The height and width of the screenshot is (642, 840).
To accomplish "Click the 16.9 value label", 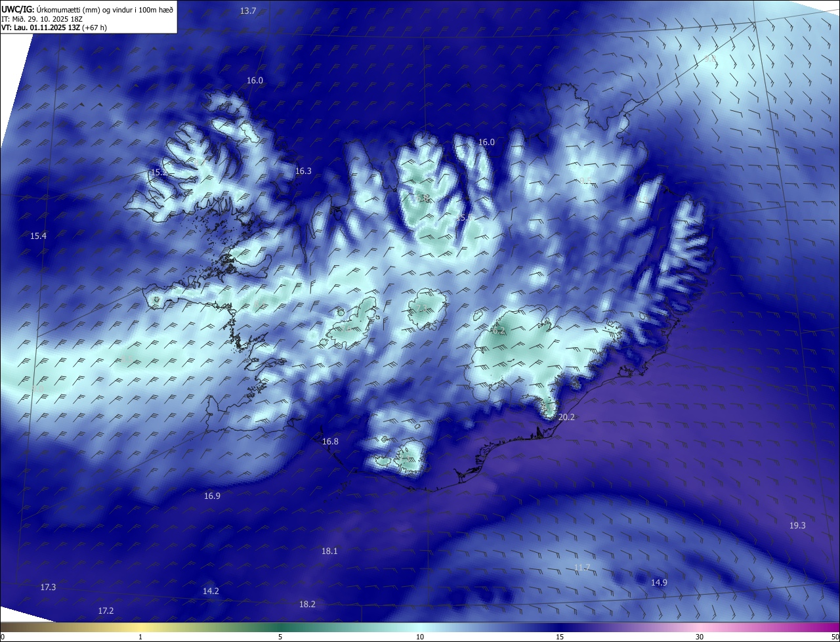I will (x=212, y=496).
